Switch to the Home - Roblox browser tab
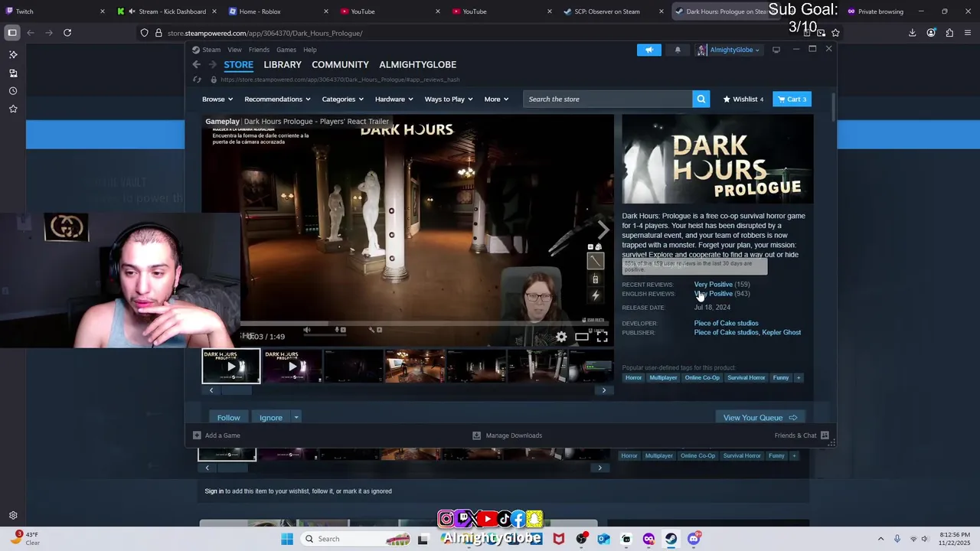 [279, 11]
